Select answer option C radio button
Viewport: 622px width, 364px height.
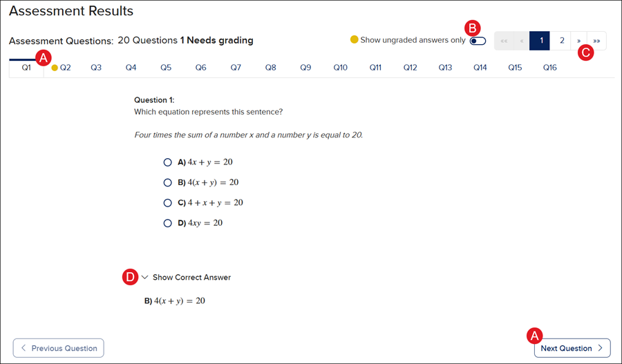pyautogui.click(x=167, y=203)
